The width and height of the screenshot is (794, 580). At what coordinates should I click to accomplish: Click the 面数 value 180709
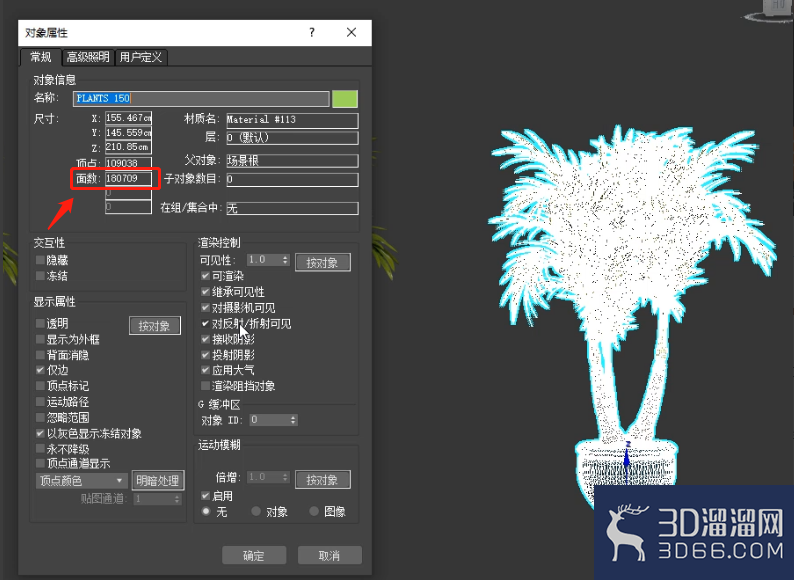(x=128, y=178)
